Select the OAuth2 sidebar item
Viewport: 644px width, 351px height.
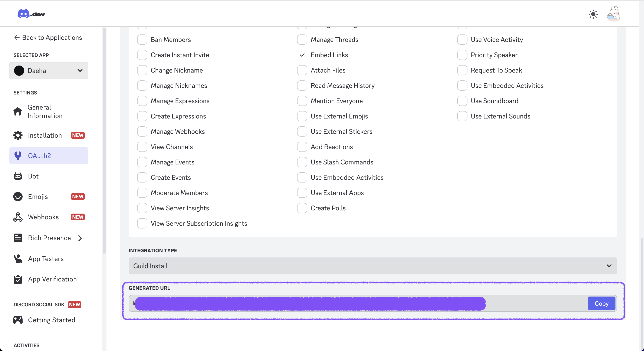[x=49, y=156]
